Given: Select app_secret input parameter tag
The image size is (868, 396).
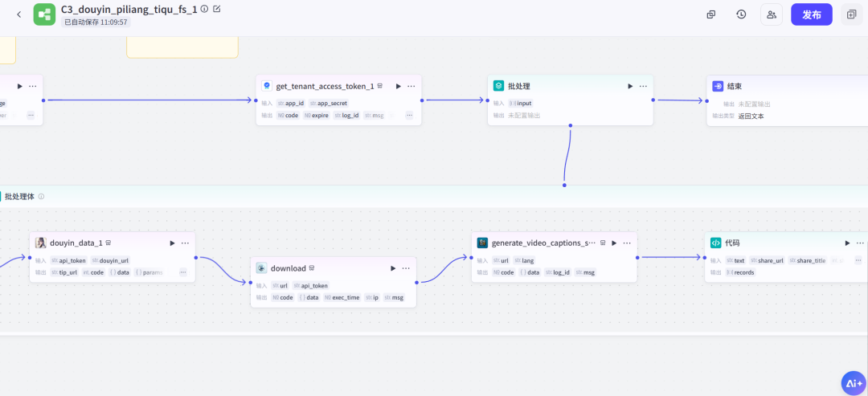Looking at the screenshot, I should click(328, 103).
